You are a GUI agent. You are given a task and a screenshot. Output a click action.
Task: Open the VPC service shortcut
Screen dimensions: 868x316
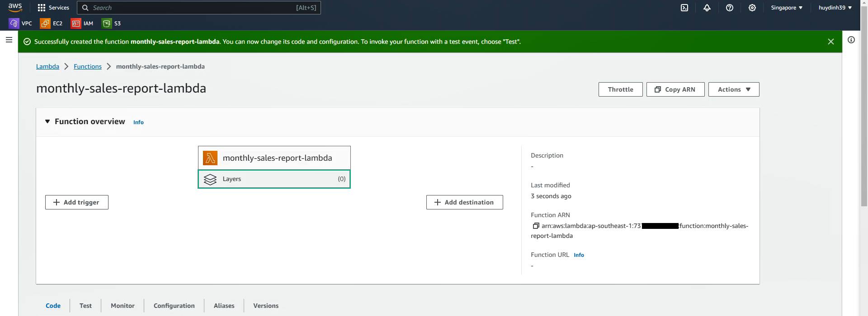point(21,23)
